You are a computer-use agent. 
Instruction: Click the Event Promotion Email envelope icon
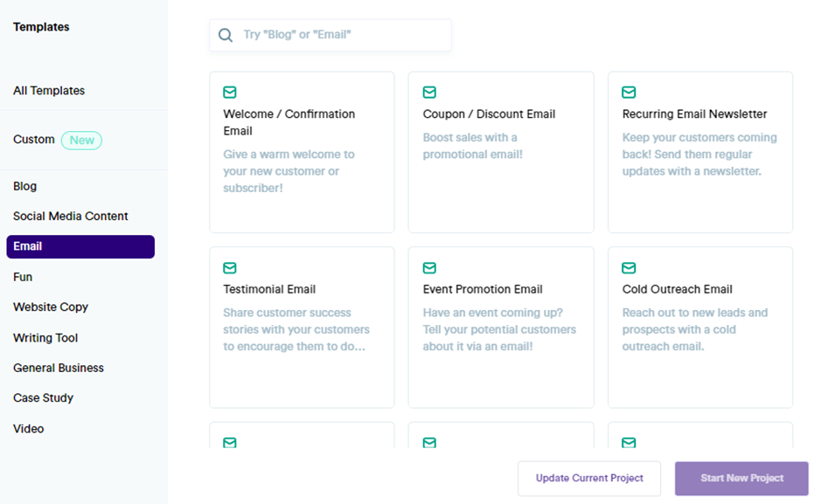click(x=429, y=267)
